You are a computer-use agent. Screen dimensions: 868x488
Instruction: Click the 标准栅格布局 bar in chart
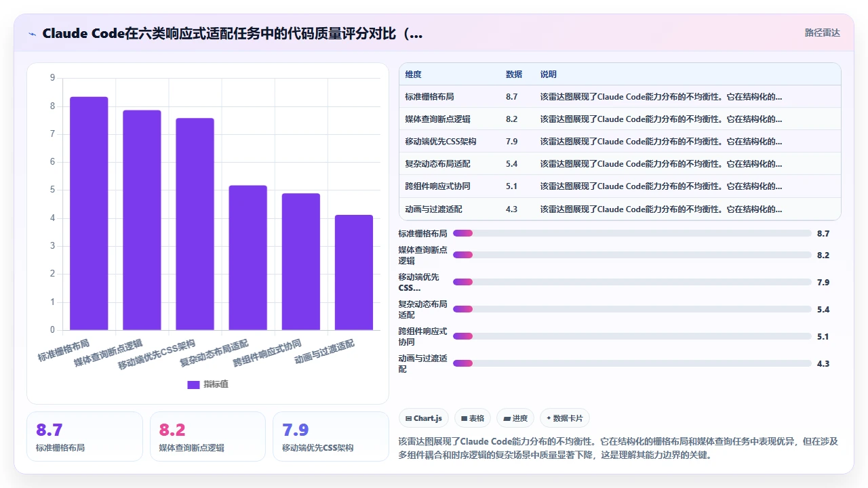point(89,213)
